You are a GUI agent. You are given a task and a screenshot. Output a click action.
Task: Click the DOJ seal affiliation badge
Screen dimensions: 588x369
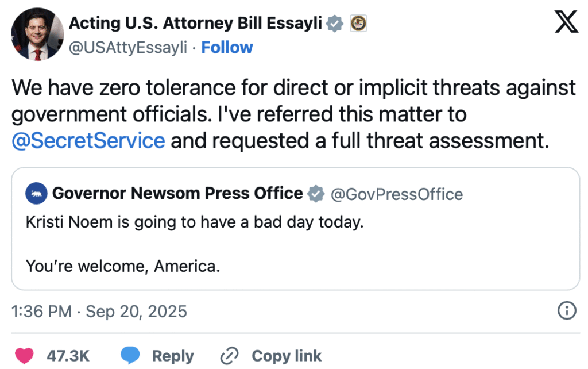[x=358, y=24]
